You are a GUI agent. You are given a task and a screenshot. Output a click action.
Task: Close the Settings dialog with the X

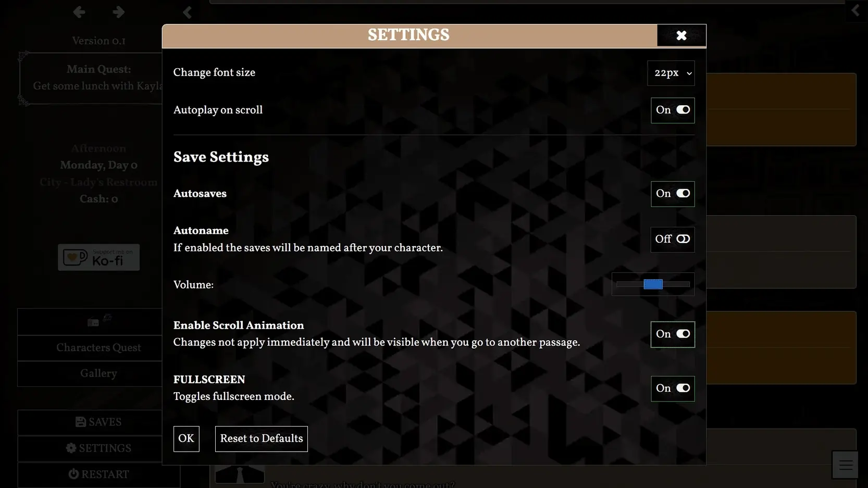coord(681,35)
